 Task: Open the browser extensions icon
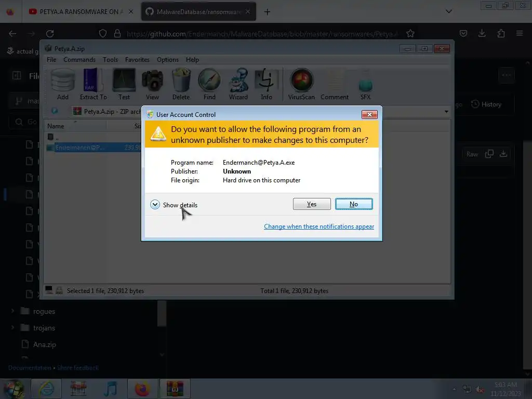(x=501, y=33)
